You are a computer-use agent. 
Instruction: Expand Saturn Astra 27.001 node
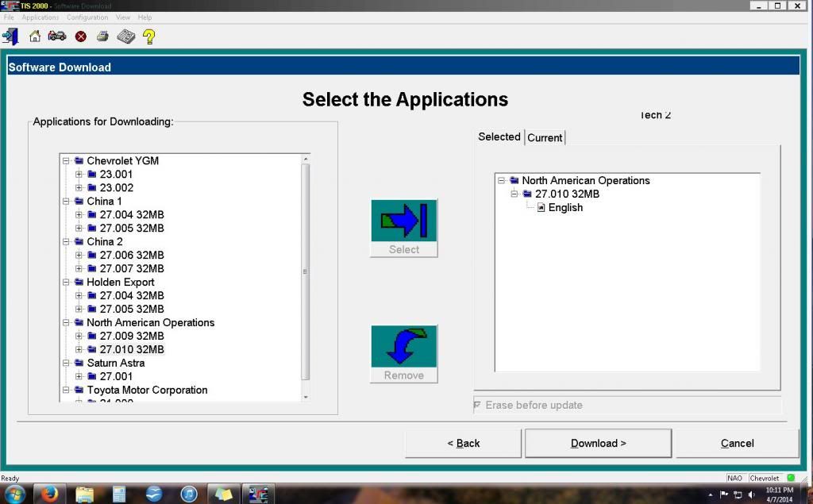pyautogui.click(x=79, y=376)
